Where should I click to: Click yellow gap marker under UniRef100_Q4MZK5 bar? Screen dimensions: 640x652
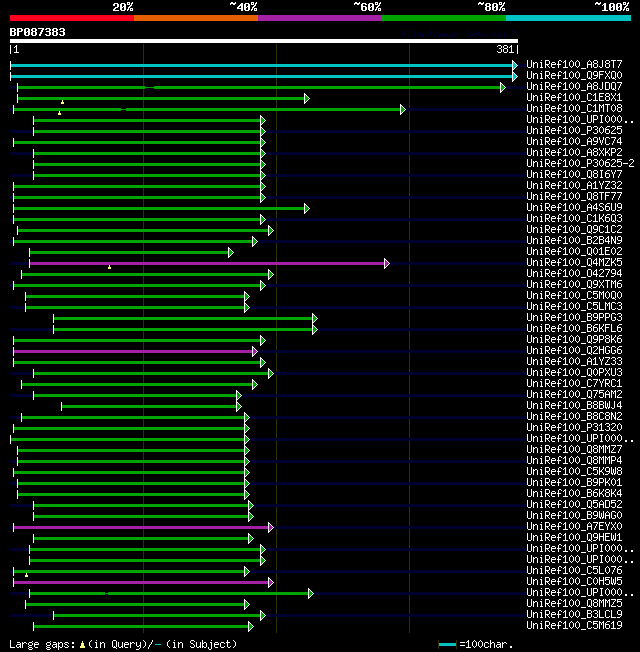(109, 267)
